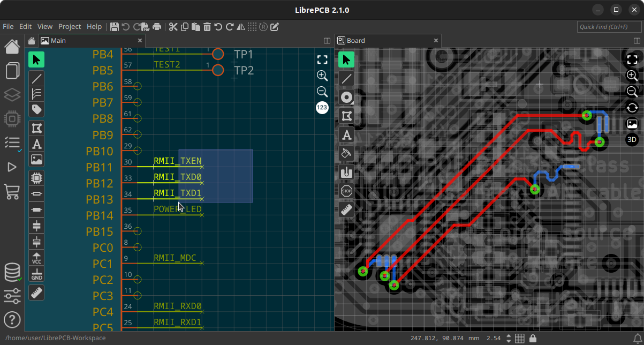
Task: Toggle the schematic Select arrow tool
Action: click(36, 60)
